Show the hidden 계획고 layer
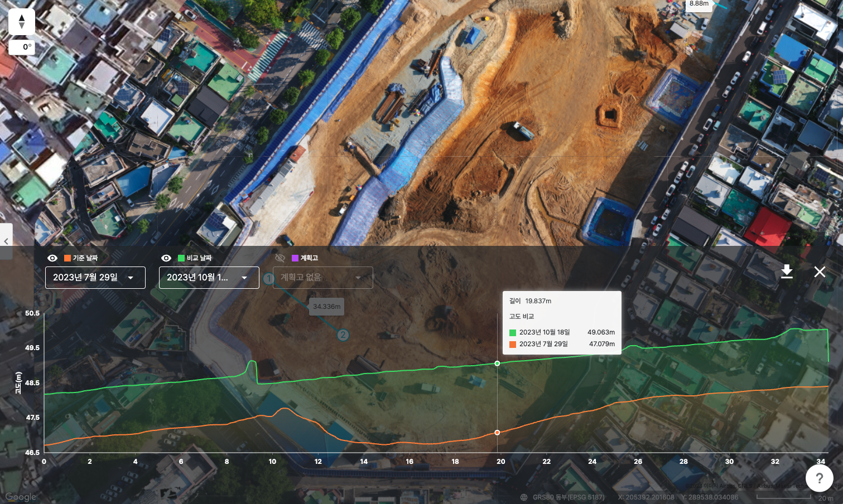Image resolution: width=843 pixels, height=504 pixels. tap(280, 258)
